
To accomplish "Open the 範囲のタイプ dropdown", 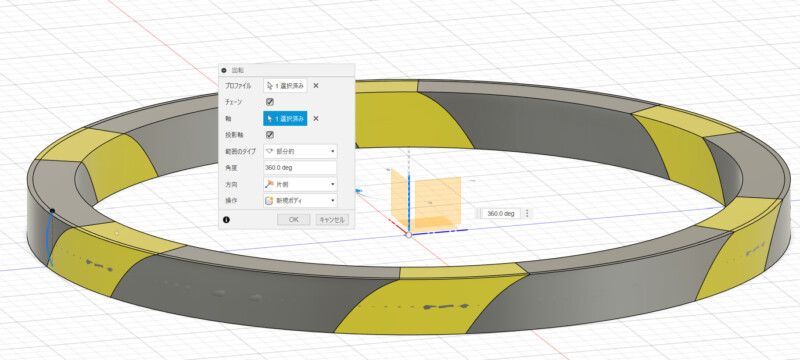I will tap(300, 151).
